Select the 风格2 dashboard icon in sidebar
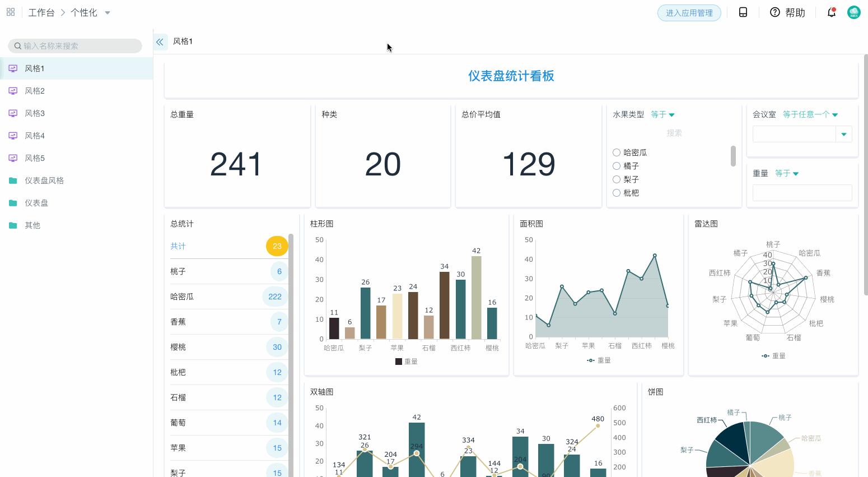The width and height of the screenshot is (868, 477). 13,91
